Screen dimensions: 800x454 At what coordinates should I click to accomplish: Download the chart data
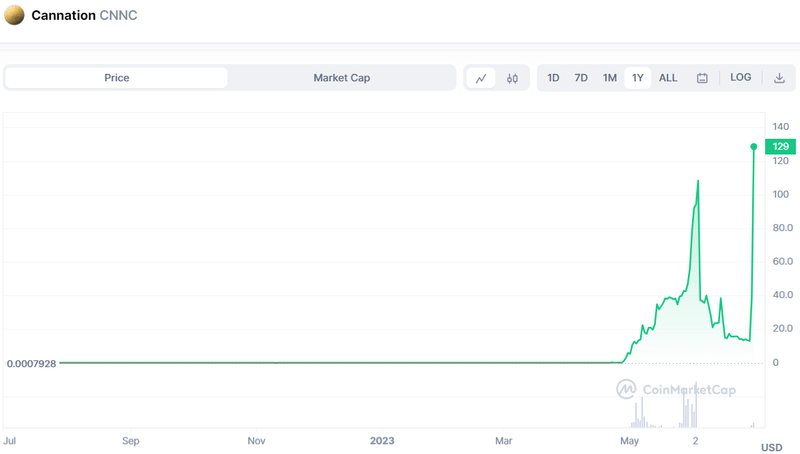(779, 78)
